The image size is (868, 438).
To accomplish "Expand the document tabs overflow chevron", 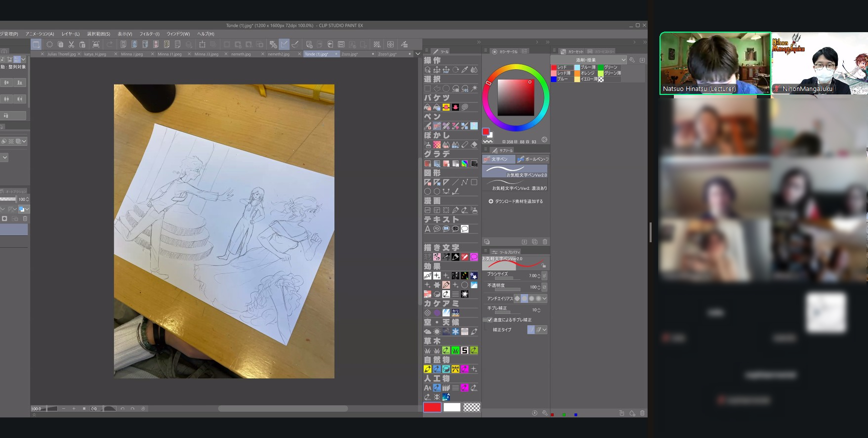I will 418,54.
